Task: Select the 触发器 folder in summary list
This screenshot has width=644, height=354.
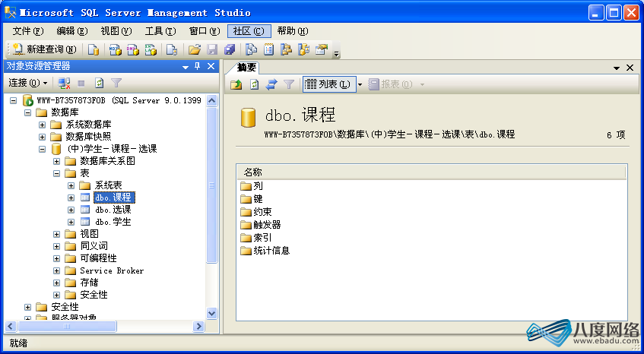Action: pyautogui.click(x=267, y=225)
